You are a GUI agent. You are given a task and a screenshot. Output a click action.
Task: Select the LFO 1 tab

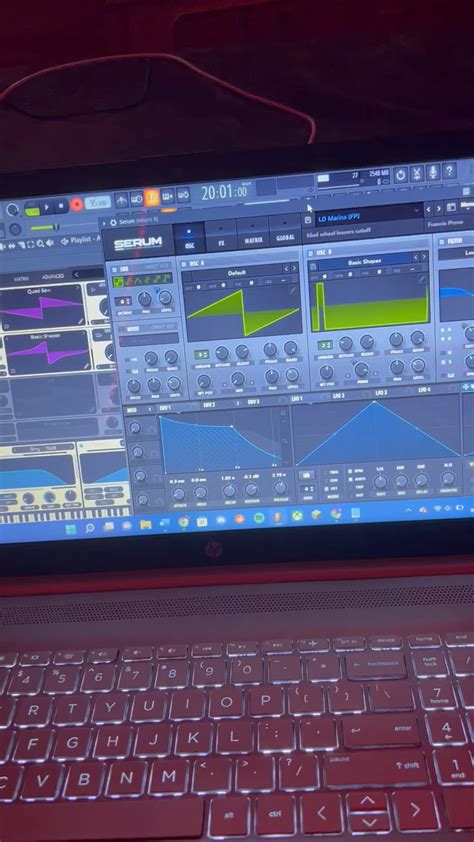tap(297, 398)
